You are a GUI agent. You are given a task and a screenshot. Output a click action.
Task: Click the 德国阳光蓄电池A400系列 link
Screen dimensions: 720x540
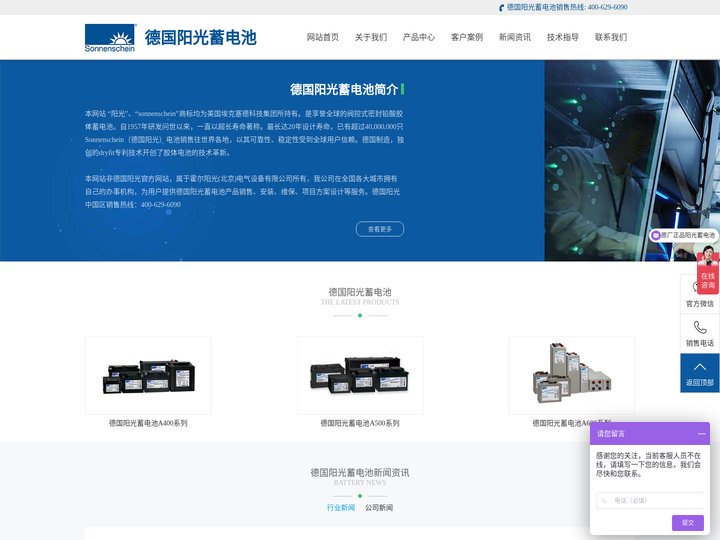click(148, 423)
